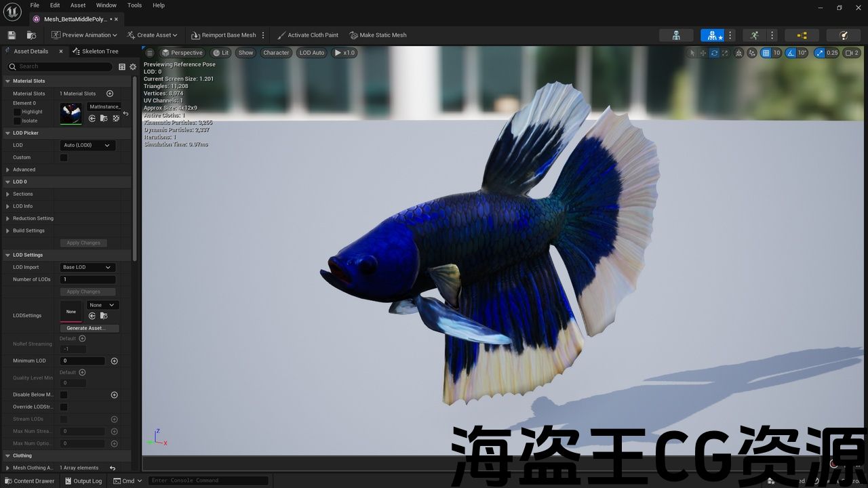This screenshot has width=868, height=488.
Task: Switch to Animation editor mode icon
Action: click(754, 35)
